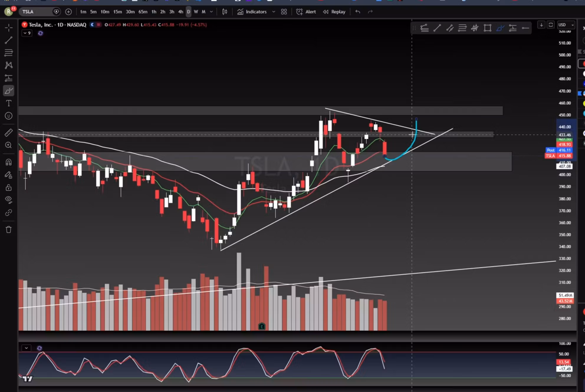The height and width of the screenshot is (392, 585).
Task: Select the rectangle favorite tool
Action: [487, 28]
